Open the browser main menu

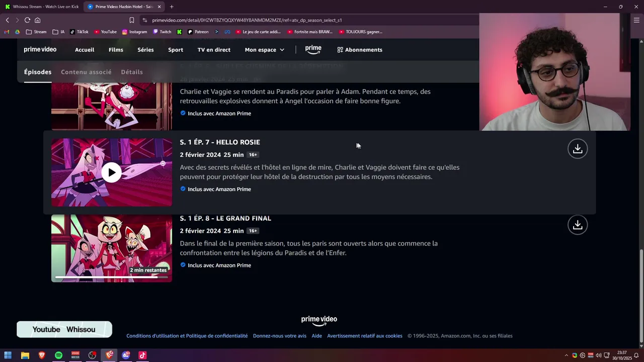click(636, 20)
